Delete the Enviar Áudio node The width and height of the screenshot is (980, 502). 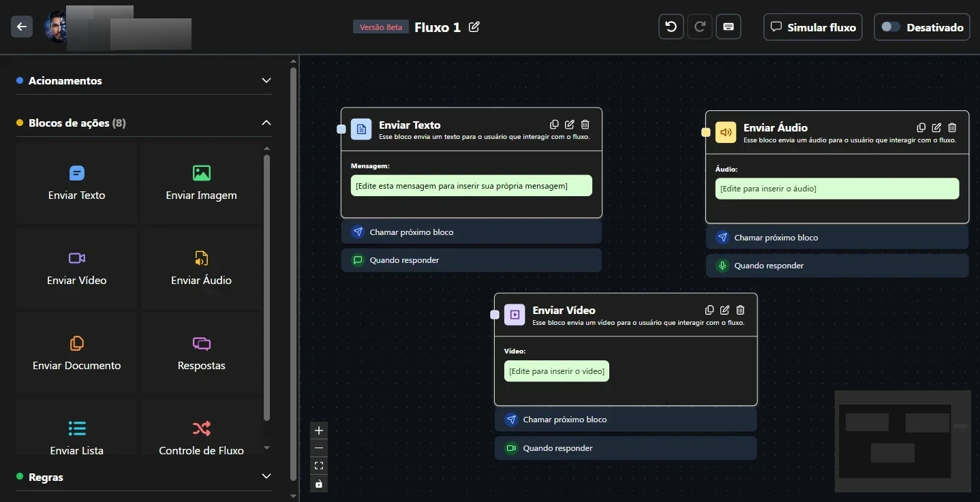[953, 127]
